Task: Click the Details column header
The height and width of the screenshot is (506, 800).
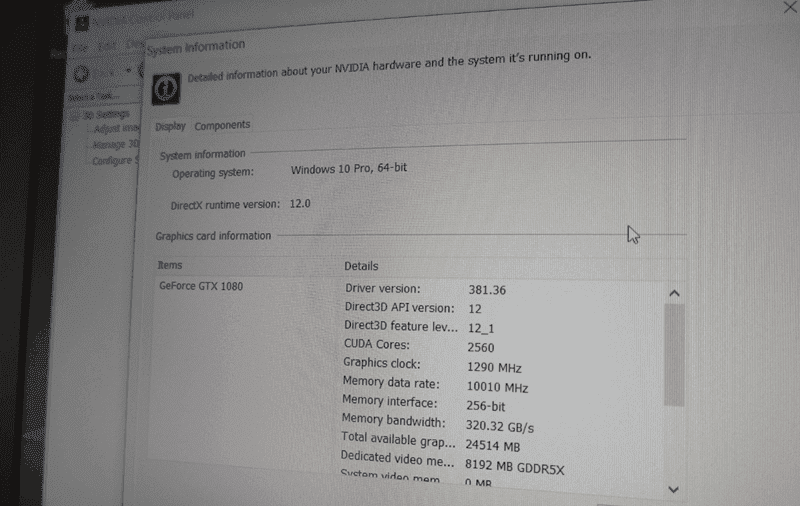Action: (361, 266)
